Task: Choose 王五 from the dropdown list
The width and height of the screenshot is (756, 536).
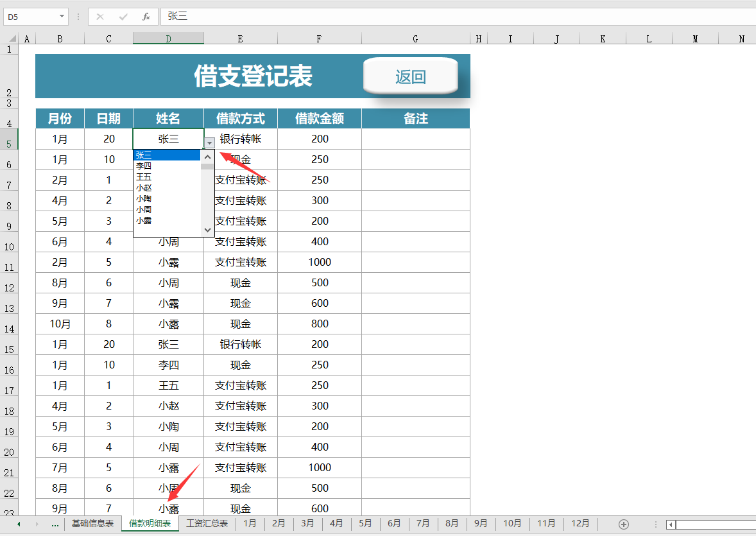Action: (167, 177)
